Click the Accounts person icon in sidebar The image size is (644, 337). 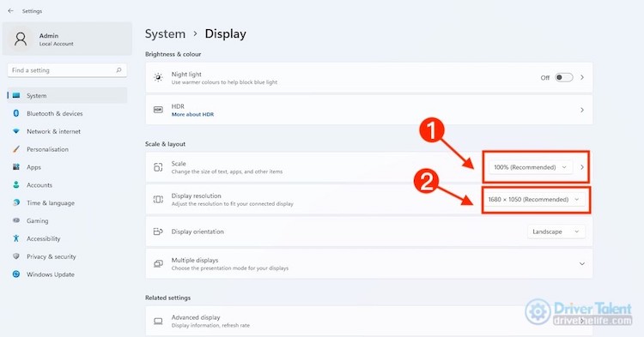click(16, 185)
